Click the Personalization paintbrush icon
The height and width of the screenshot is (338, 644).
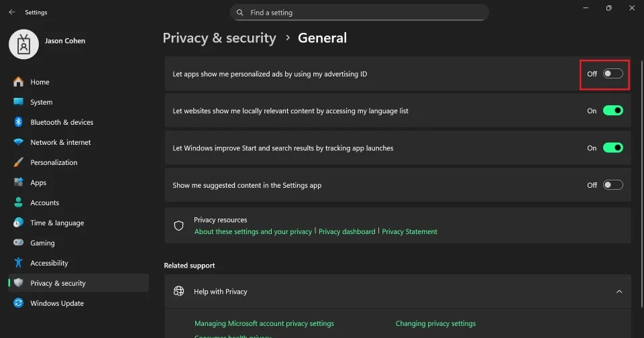point(18,162)
